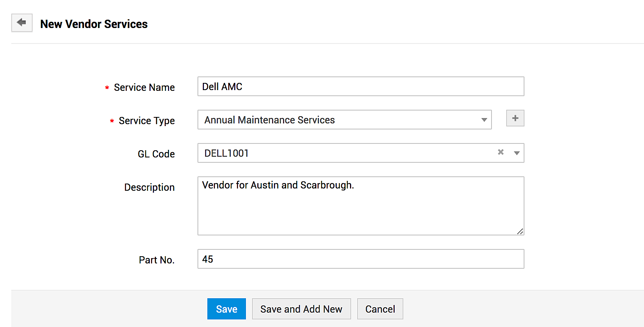Viewport: 644px width, 327px height.
Task: Open the GL Code dropdown arrow
Action: tap(516, 153)
